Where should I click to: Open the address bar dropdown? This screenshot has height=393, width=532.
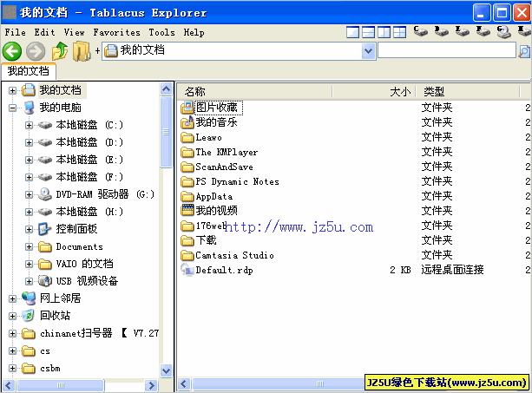(x=368, y=51)
